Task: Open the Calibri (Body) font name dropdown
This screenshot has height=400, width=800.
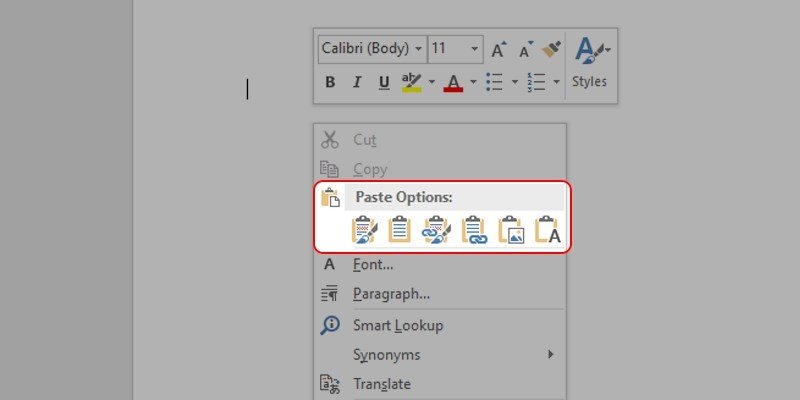Action: pos(418,48)
